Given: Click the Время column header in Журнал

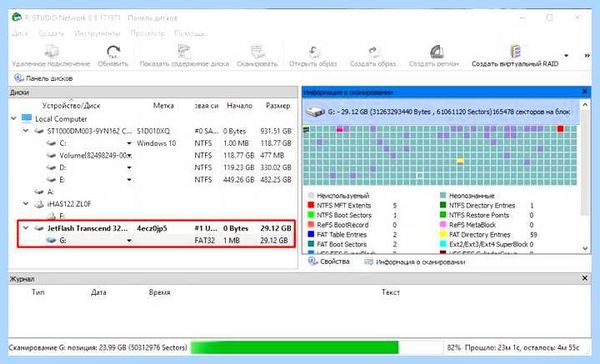Looking at the screenshot, I should pos(160,292).
